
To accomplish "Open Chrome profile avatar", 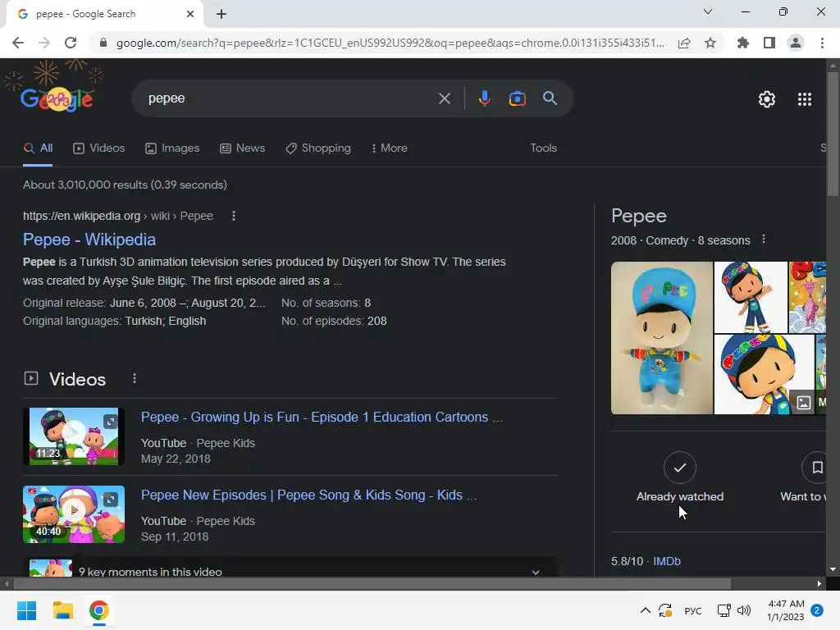I will [796, 43].
